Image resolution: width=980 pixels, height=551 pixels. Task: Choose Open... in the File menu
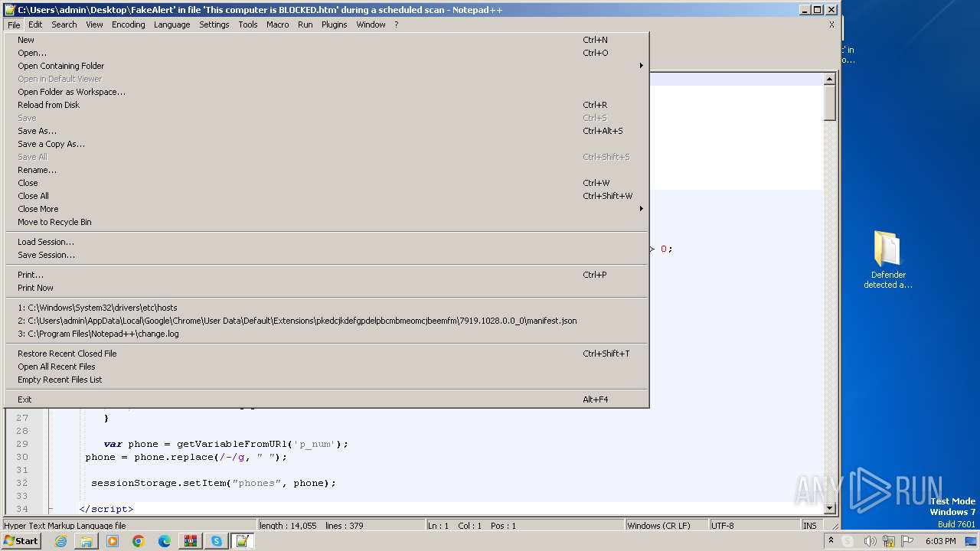327,53
